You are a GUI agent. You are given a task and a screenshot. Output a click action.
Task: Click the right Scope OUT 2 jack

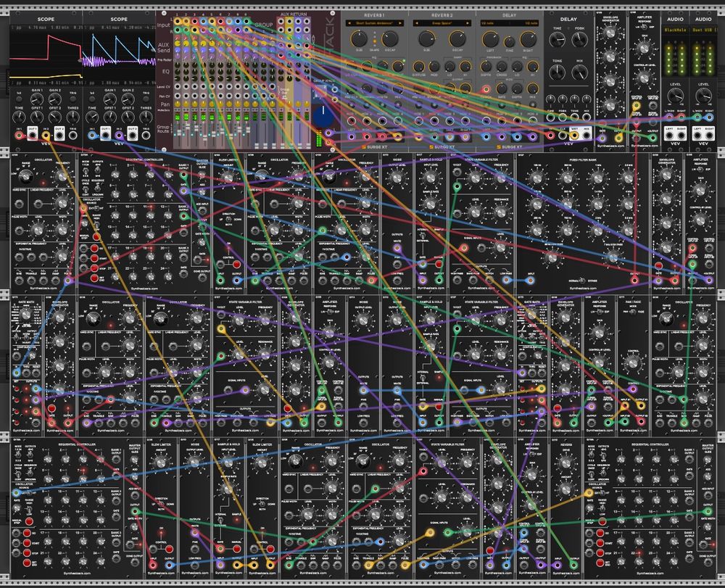pyautogui.click(x=133, y=136)
